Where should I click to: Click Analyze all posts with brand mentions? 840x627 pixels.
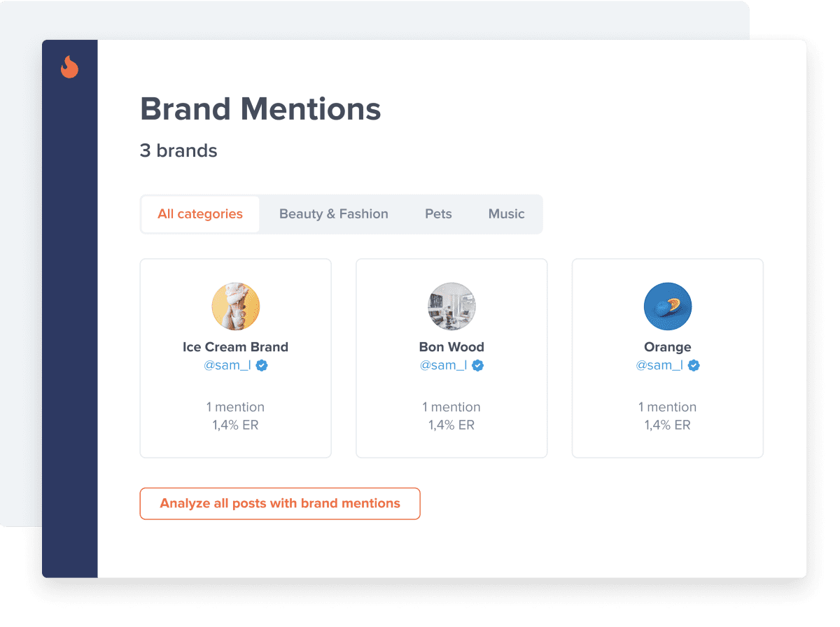[280, 503]
